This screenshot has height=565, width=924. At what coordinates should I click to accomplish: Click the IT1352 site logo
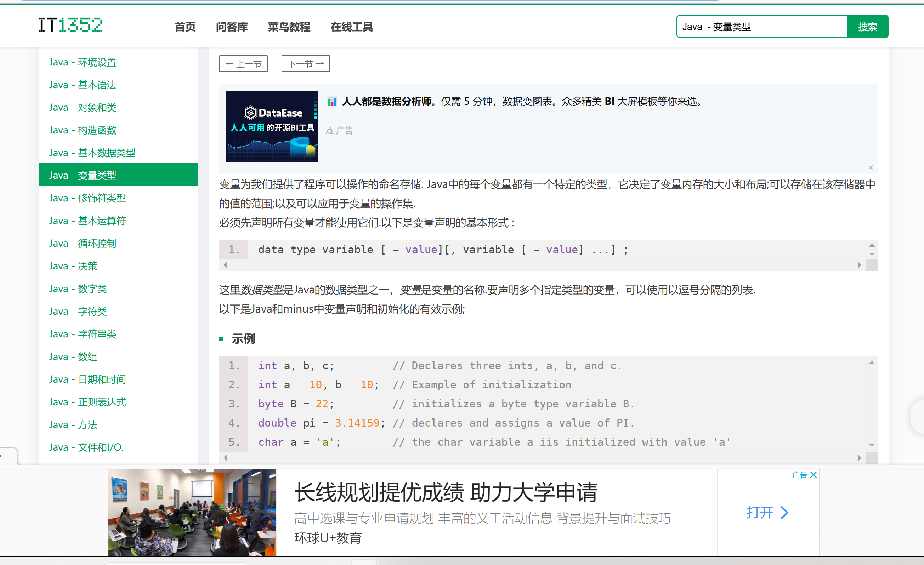pos(70,25)
